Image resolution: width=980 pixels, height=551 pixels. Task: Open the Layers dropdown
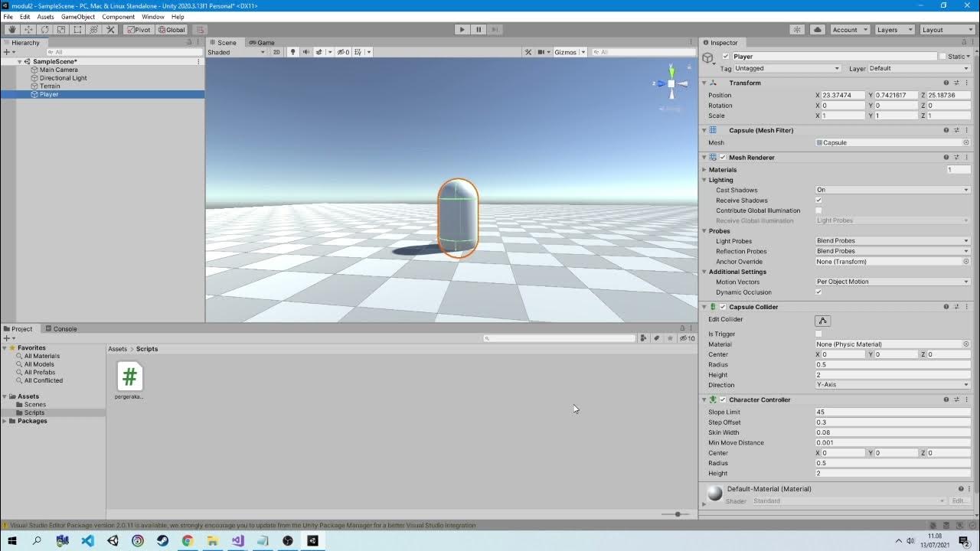(894, 30)
